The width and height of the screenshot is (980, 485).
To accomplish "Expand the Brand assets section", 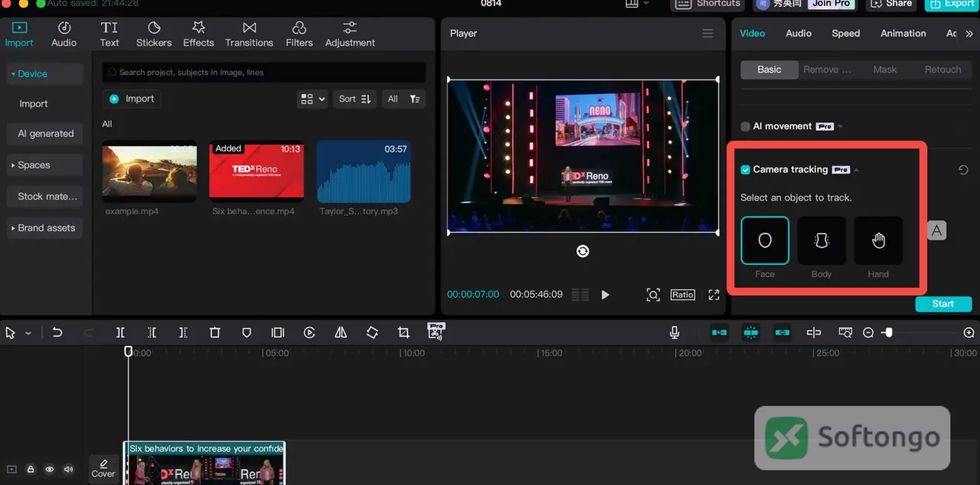I will tap(45, 227).
